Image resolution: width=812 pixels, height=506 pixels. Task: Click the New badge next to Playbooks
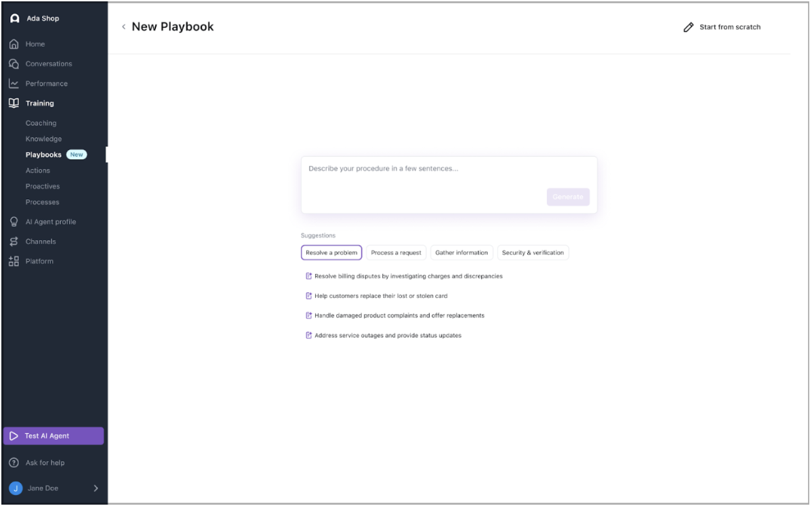(77, 155)
